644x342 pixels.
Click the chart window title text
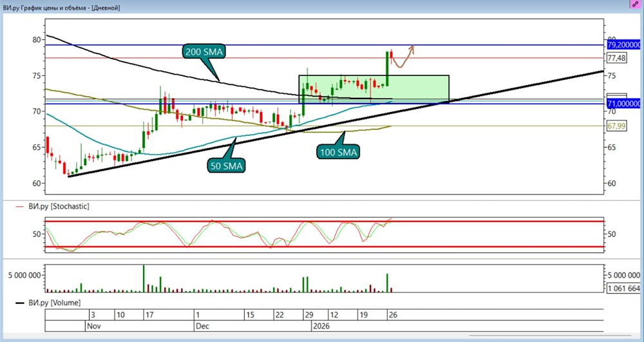[x=62, y=7]
